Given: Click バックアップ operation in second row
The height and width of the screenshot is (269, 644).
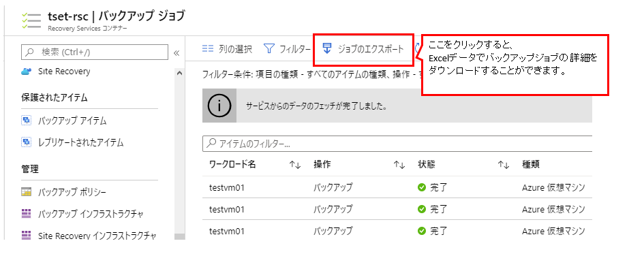Looking at the screenshot, I should pos(333,210).
